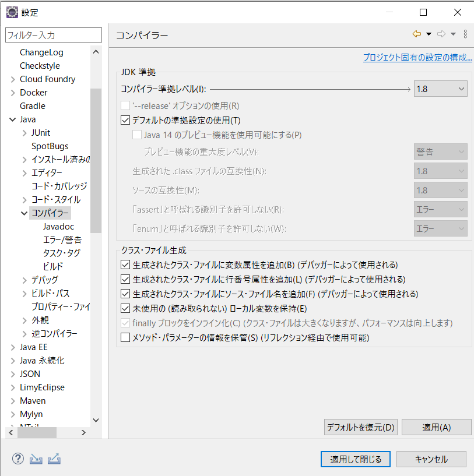Click tree scrollbar down arrow
The image size is (474, 476).
96,421
